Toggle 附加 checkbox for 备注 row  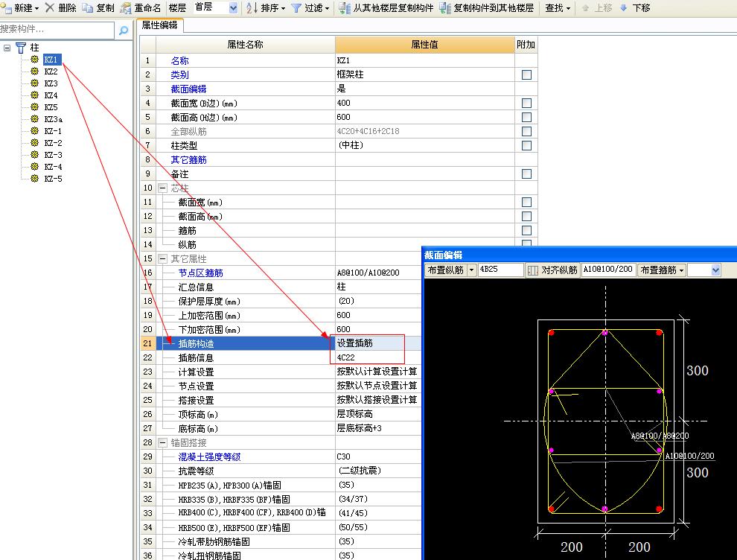click(x=526, y=174)
